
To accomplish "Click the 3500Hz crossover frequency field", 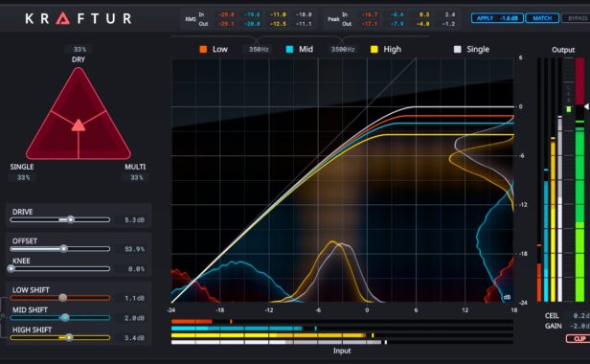I will (x=343, y=49).
